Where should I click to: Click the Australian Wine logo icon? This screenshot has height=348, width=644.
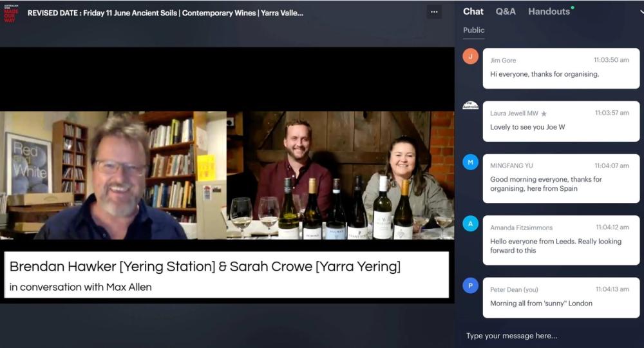pos(10,13)
